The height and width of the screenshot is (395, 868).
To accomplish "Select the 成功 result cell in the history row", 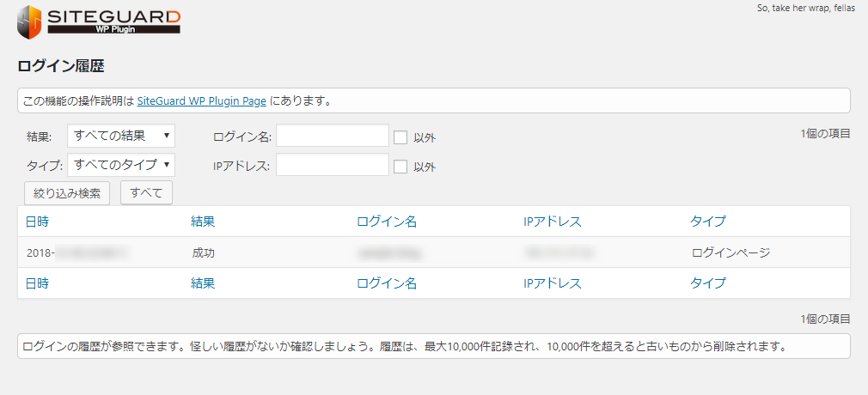I will (203, 253).
